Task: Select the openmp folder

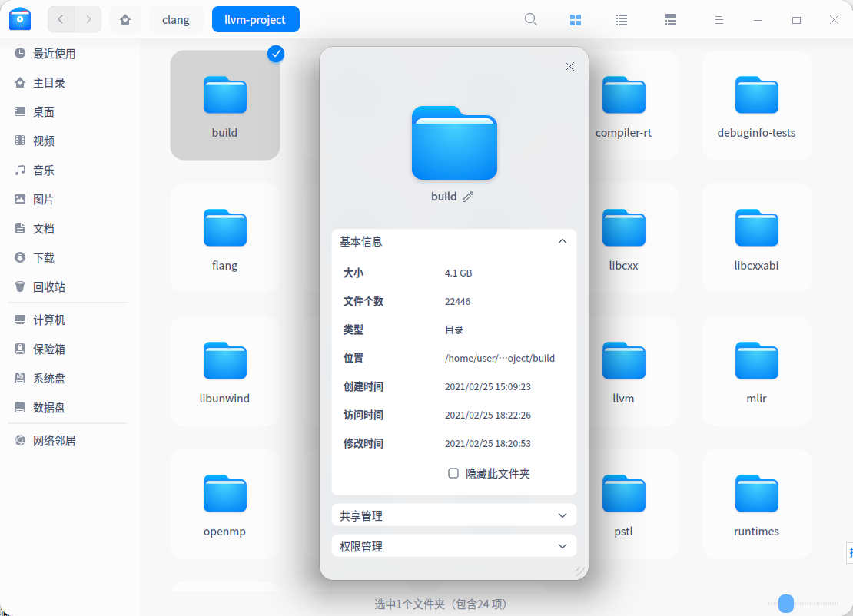Action: 224,504
